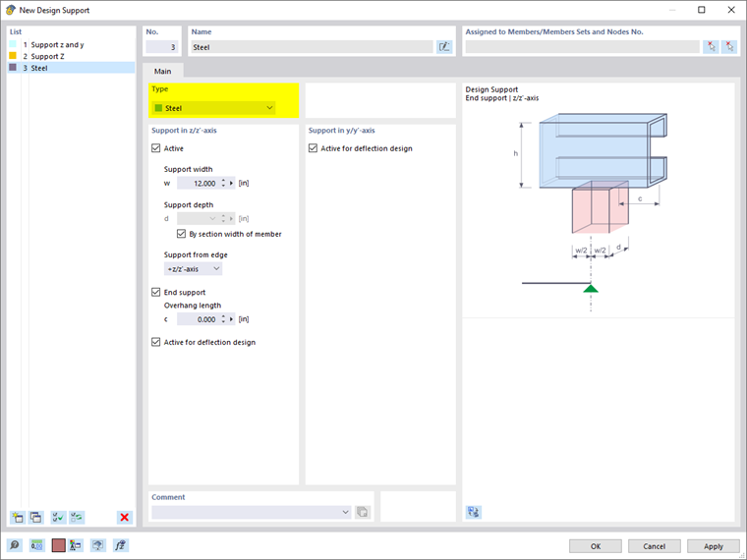Click the OK button
Image resolution: width=747 pixels, height=560 pixels.
click(596, 546)
